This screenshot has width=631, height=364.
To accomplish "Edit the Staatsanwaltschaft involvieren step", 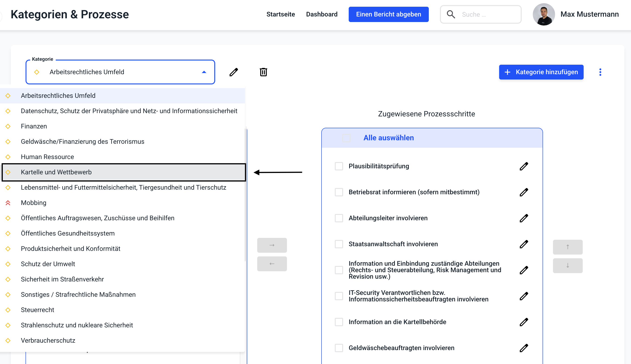I will (x=524, y=244).
